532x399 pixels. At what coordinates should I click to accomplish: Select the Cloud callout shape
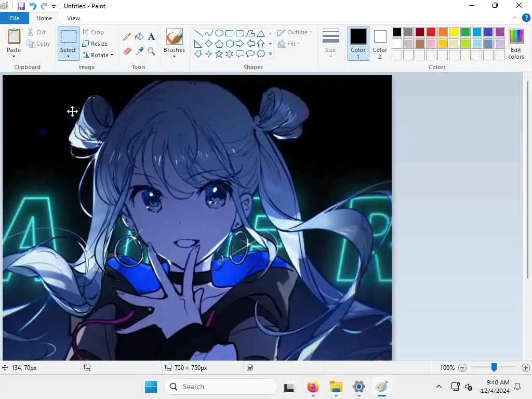click(x=261, y=54)
